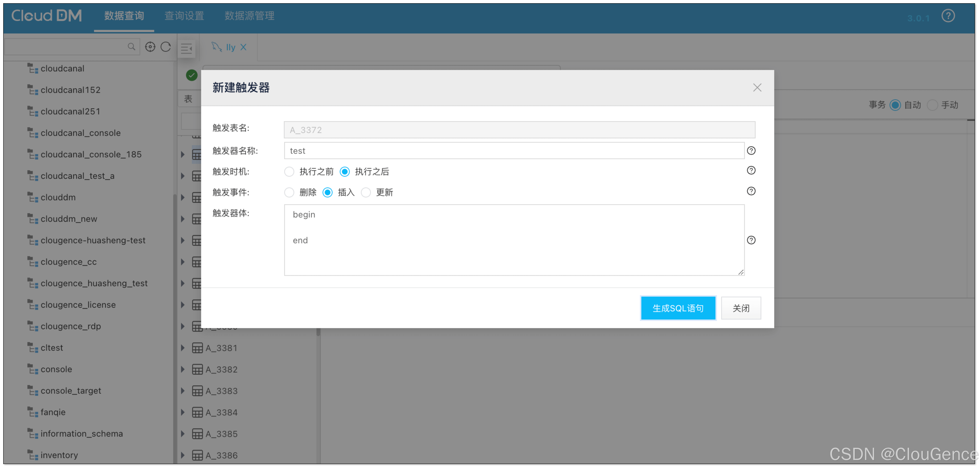Click the refresh icon in left sidebar toolbar
Viewport: 980px width, 469px height.
click(x=165, y=47)
